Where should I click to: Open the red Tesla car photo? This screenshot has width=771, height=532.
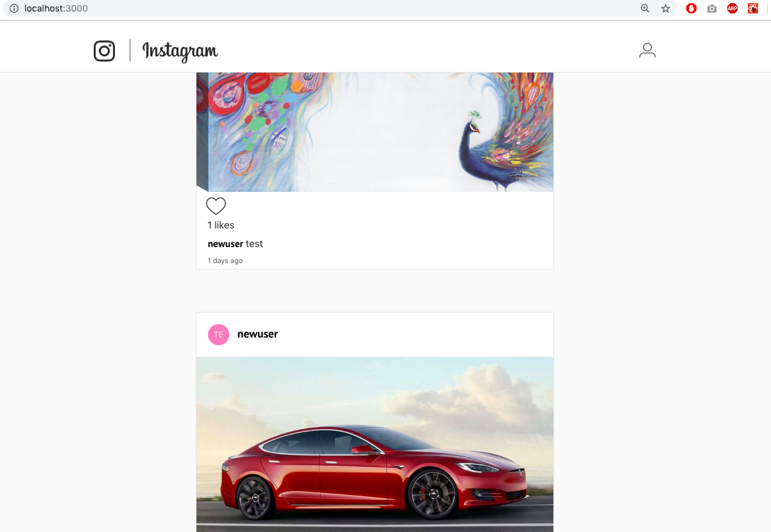pyautogui.click(x=375, y=444)
